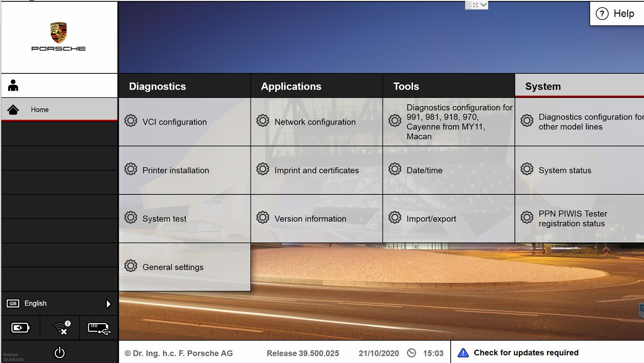
Task: Click the Home house icon
Action: [x=13, y=110]
